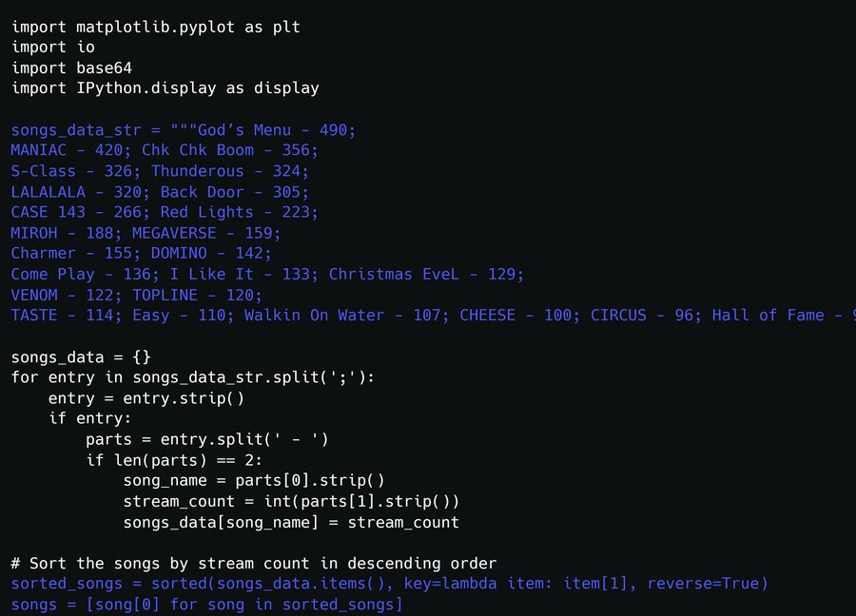Click the "# Sort the songs" comment
Viewport: 856px width, 616px height.
[253, 563]
